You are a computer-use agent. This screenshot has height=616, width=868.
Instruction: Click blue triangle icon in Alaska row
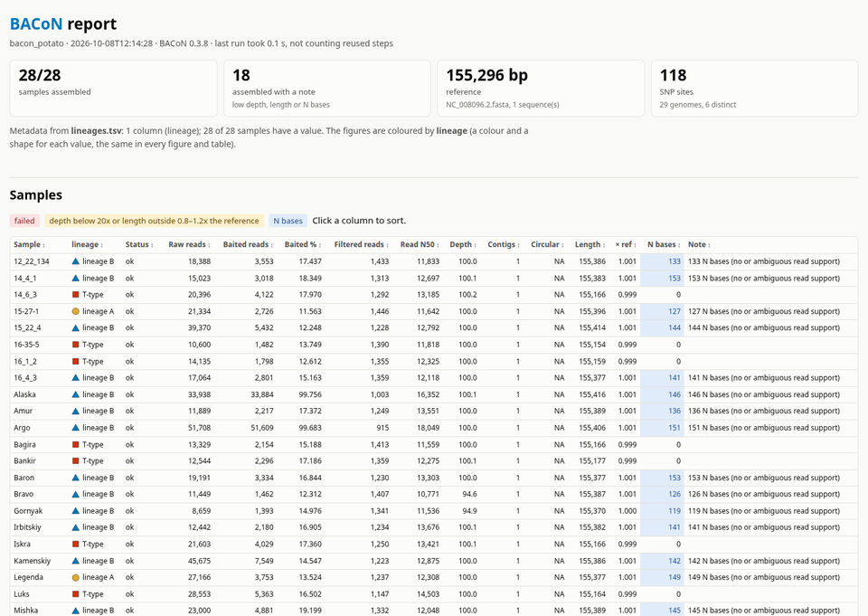click(x=76, y=394)
